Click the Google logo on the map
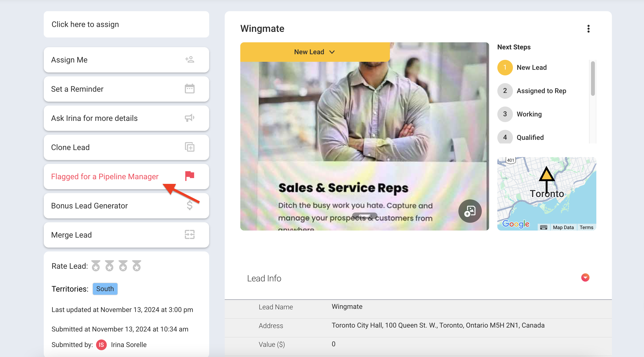Viewport: 644px width, 357px height. [516, 224]
